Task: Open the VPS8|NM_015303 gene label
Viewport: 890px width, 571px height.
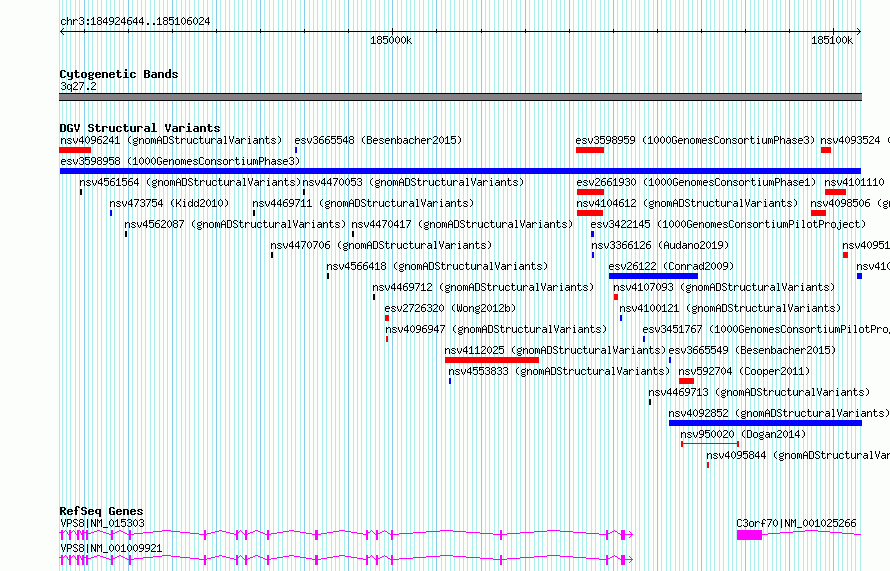Action: (x=102, y=523)
